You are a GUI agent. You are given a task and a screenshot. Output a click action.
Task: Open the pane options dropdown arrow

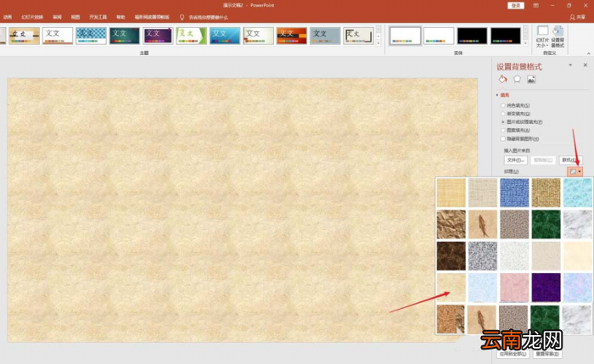click(570, 65)
